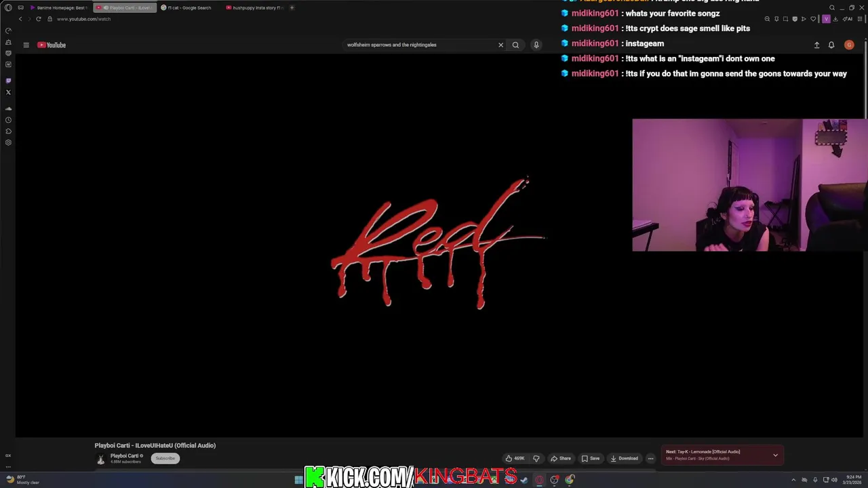
Task: Open History clock icon in sidebar
Action: coord(8,120)
